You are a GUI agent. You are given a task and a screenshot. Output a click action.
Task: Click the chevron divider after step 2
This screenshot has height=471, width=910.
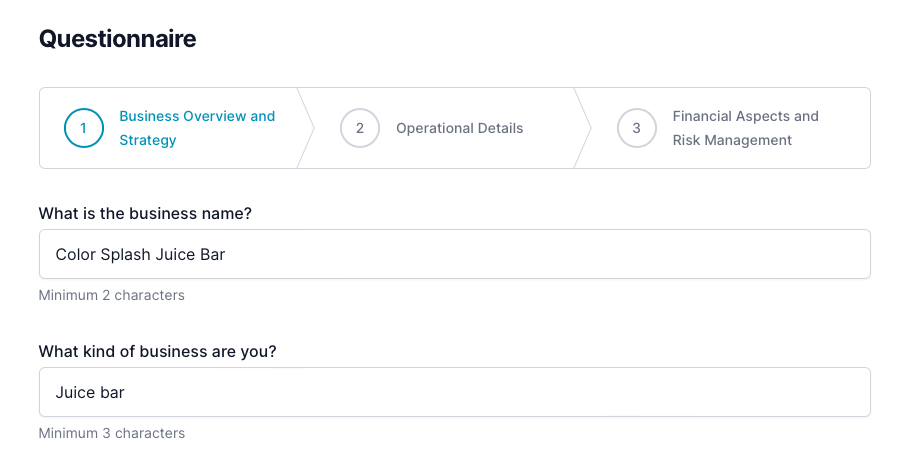pyautogui.click(x=582, y=128)
